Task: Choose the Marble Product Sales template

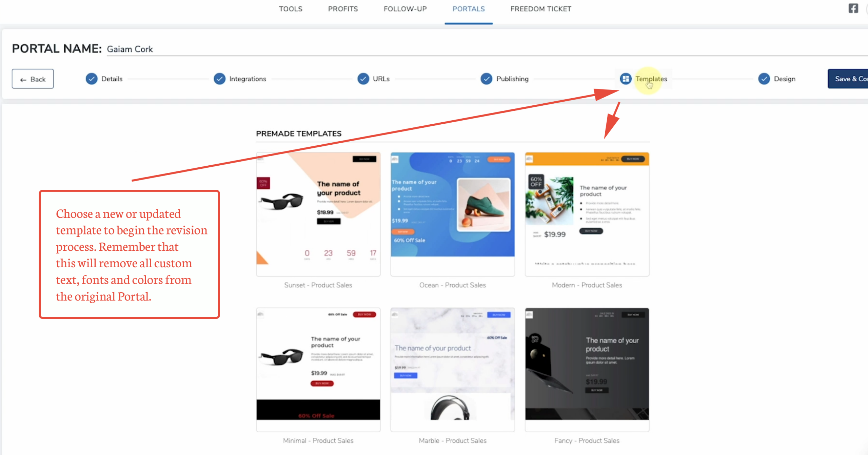Action: [452, 369]
